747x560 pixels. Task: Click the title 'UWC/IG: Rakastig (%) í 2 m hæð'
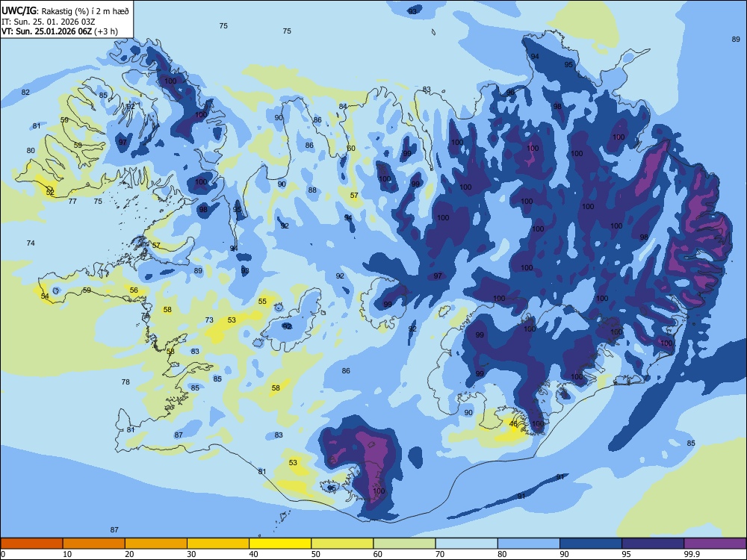click(65, 10)
